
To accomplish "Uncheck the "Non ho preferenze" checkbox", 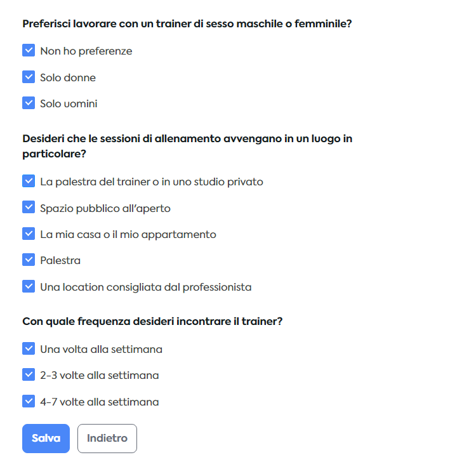I will [x=29, y=51].
